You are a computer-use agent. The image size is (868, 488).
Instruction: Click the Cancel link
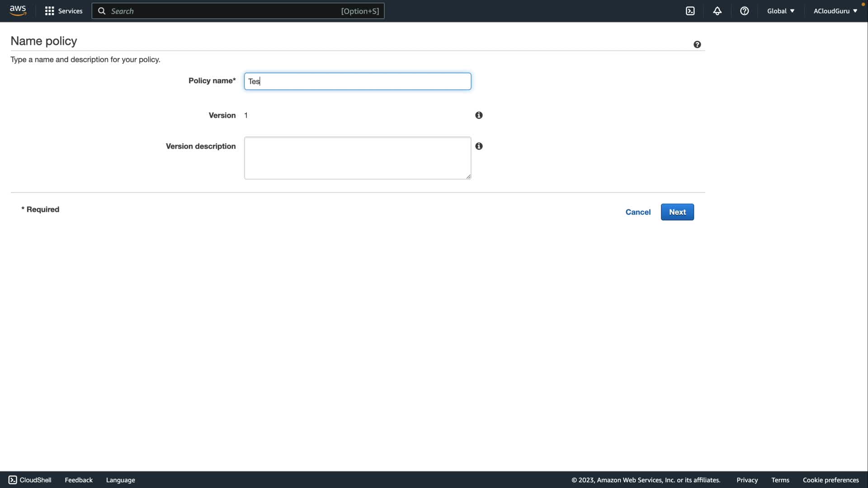637,212
